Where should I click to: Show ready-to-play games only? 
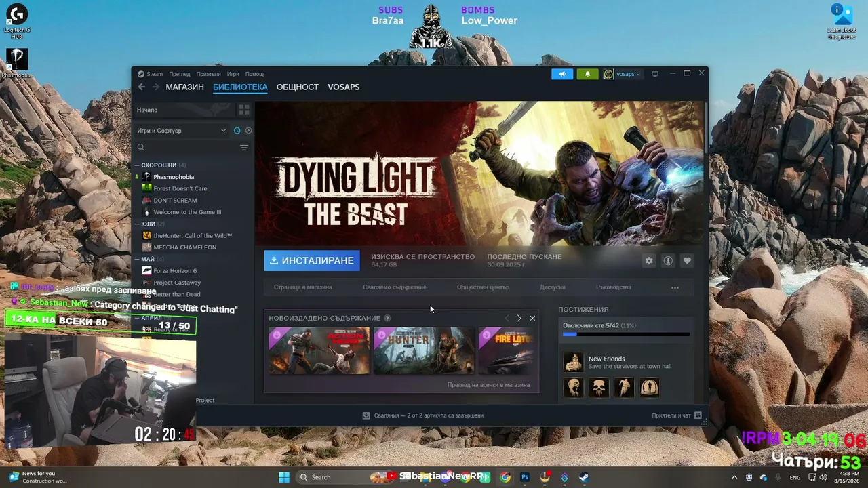coord(248,131)
